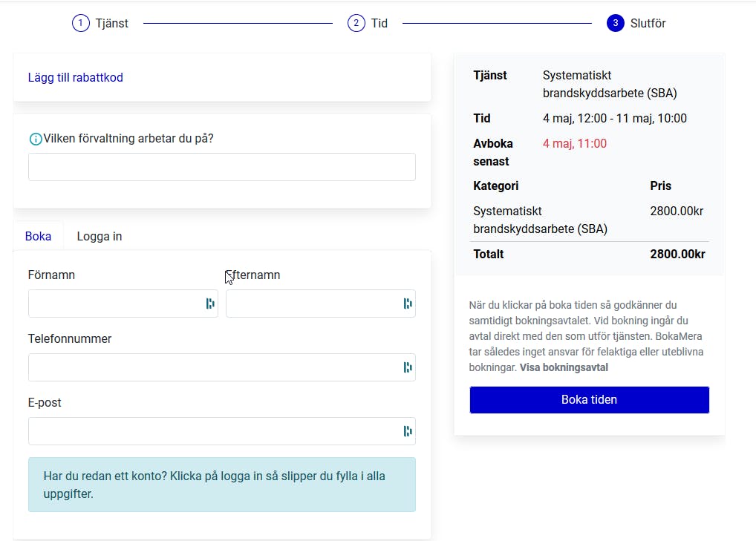
Task: Select the E-post input field
Action: tap(214, 431)
